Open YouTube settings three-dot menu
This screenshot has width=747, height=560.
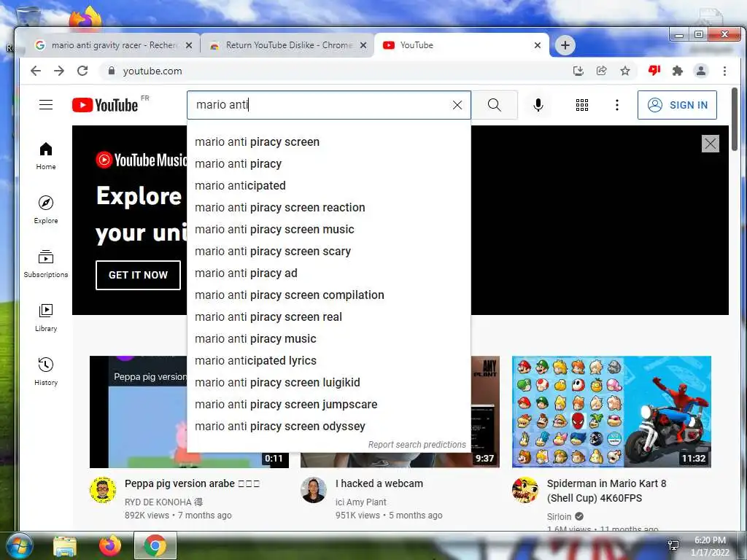(x=617, y=105)
